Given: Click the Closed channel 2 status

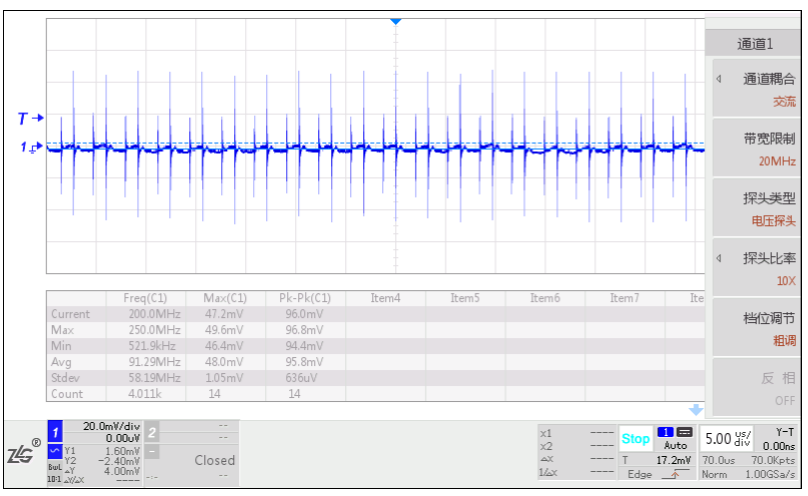Looking at the screenshot, I should click(x=214, y=460).
